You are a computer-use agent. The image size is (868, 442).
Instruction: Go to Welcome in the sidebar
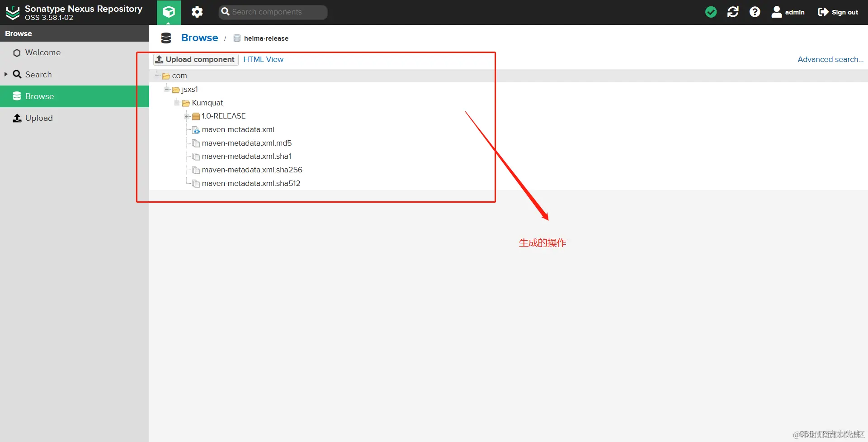point(75,52)
